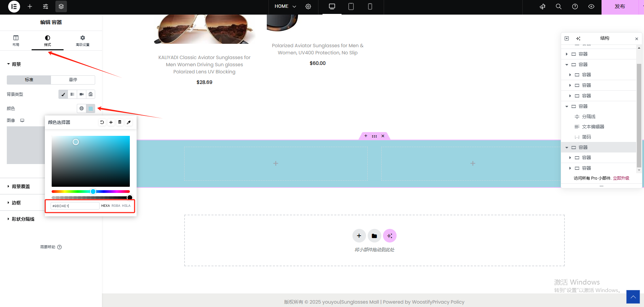Click the preview changes eye icon
Screen dimensions: 644x307
591,6
